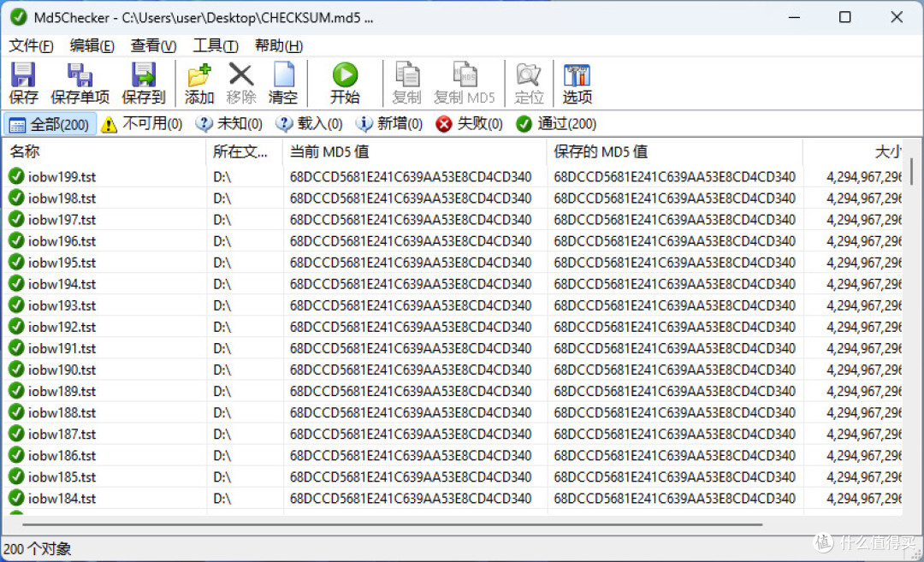Click the Options (选项) icon

click(577, 75)
